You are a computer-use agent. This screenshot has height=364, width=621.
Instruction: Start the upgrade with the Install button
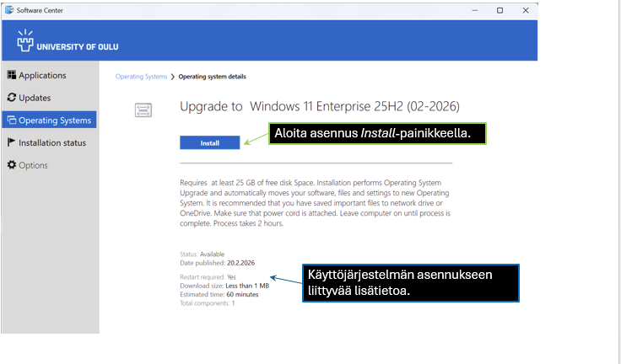pyautogui.click(x=209, y=143)
